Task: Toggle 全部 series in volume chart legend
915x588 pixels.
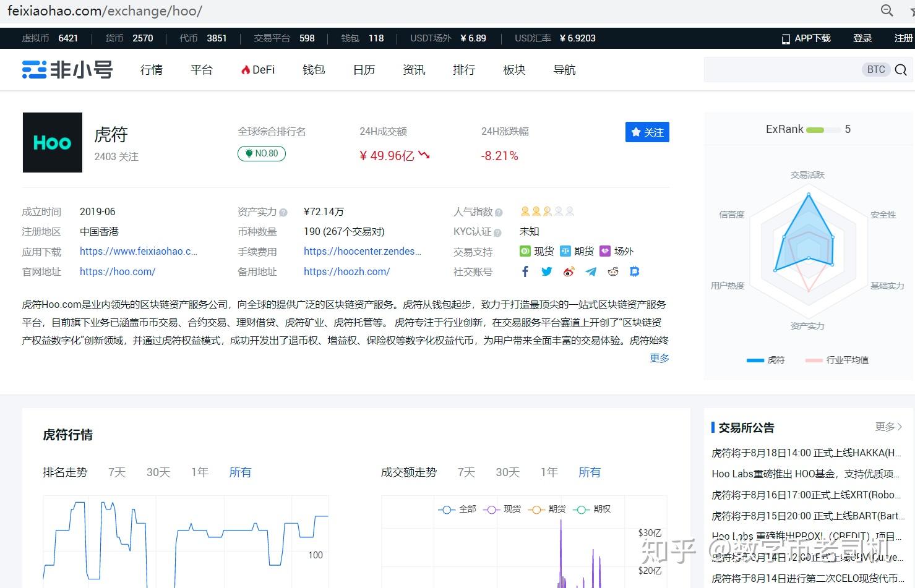Action: tap(457, 509)
